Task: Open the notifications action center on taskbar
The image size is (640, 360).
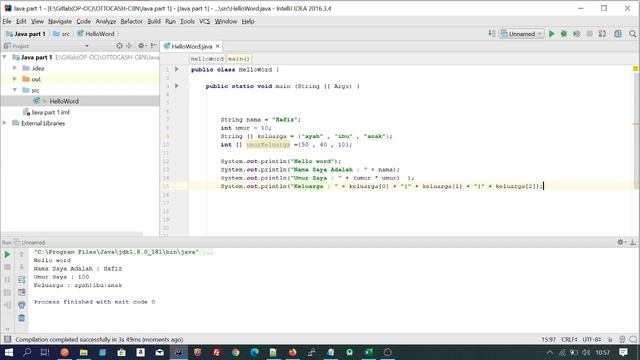Action: 623,352
